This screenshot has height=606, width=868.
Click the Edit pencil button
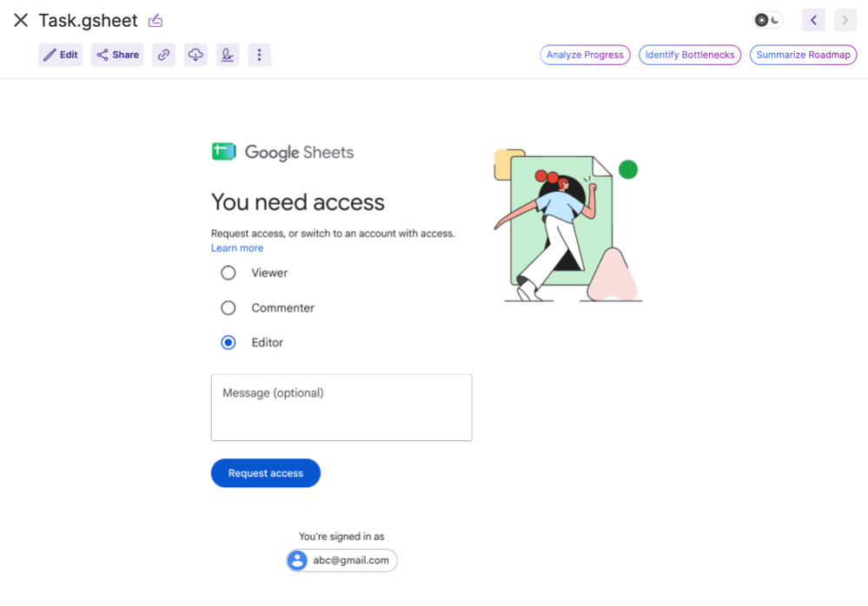point(60,55)
